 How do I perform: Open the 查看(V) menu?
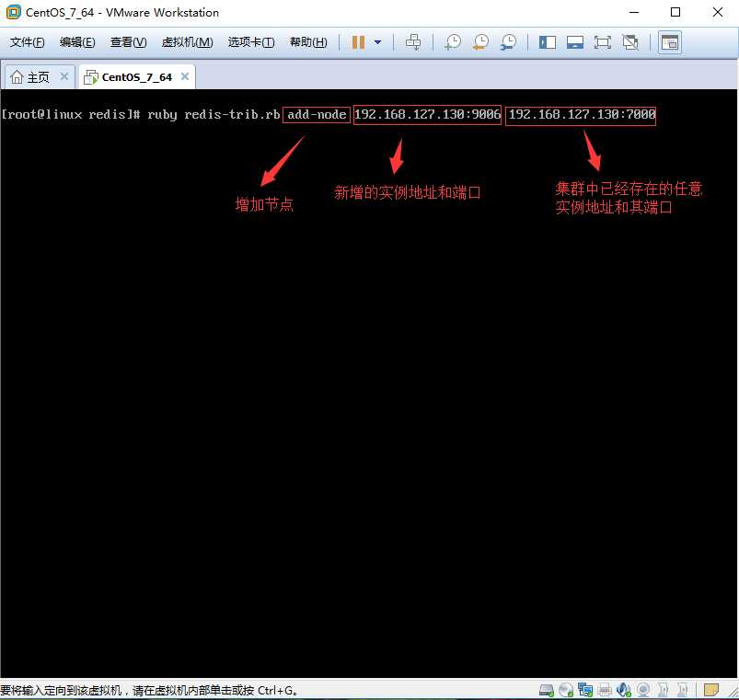(x=128, y=42)
